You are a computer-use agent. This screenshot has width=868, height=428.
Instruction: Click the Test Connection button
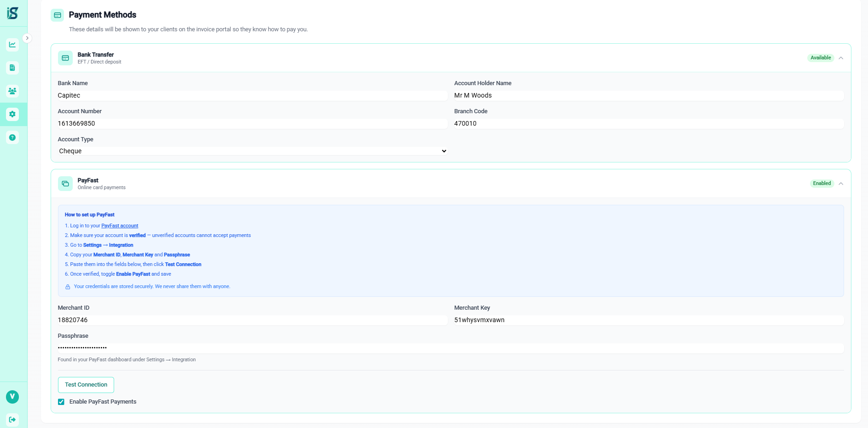(x=86, y=385)
